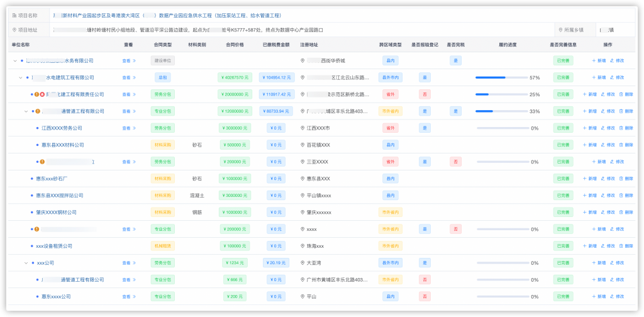644x317 pixels.
Task: Click 已完善 status tag for 惠东县XXX材料公司
Action: 563,145
